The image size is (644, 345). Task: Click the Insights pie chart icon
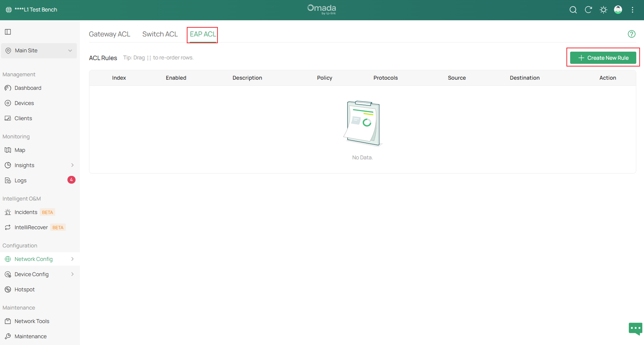point(8,165)
